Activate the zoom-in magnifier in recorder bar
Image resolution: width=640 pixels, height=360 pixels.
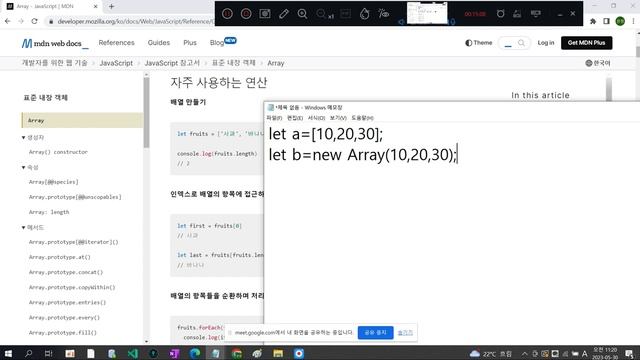pos(302,13)
